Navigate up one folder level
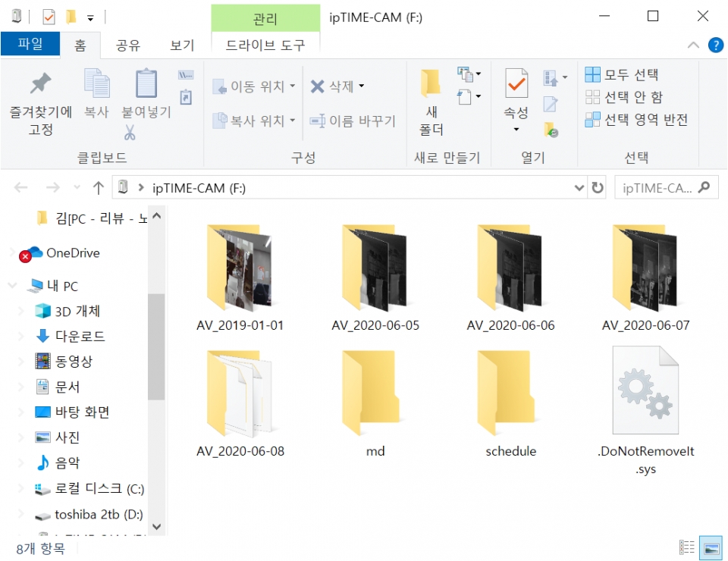This screenshot has height=561, width=728. pos(98,188)
